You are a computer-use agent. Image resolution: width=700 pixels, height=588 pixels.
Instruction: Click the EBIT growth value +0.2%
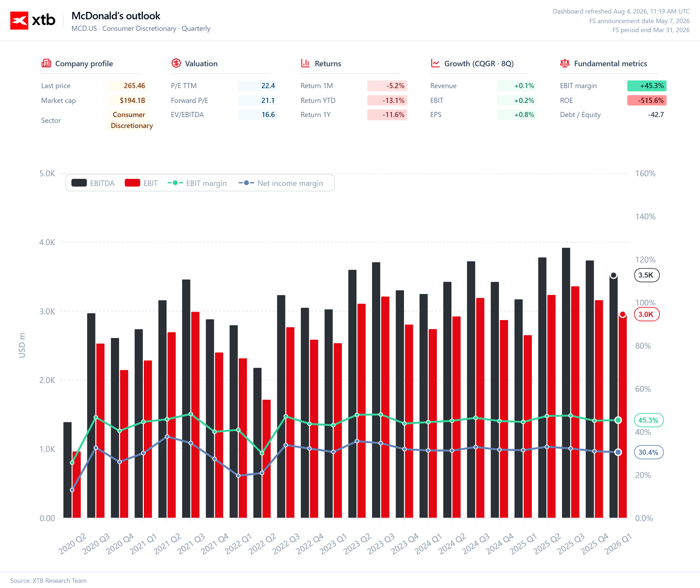click(517, 100)
